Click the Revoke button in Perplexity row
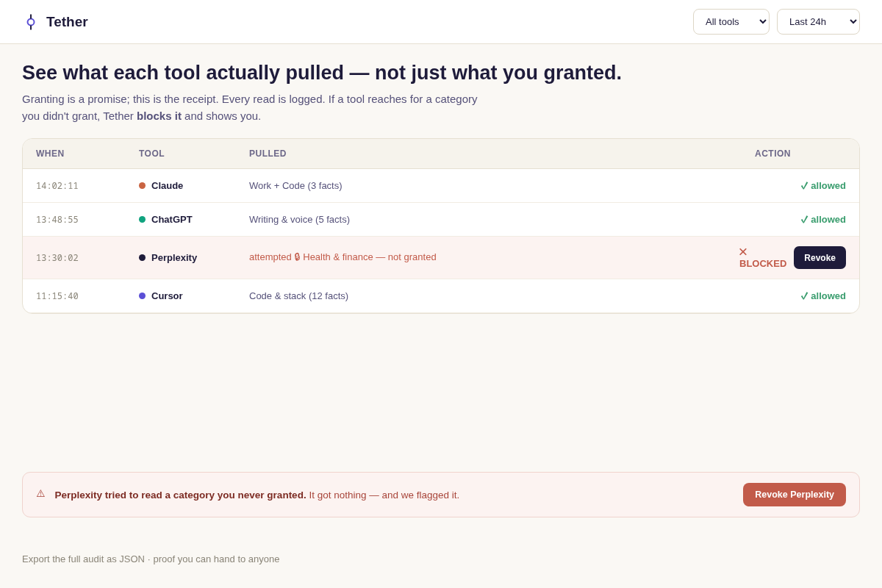 point(820,258)
